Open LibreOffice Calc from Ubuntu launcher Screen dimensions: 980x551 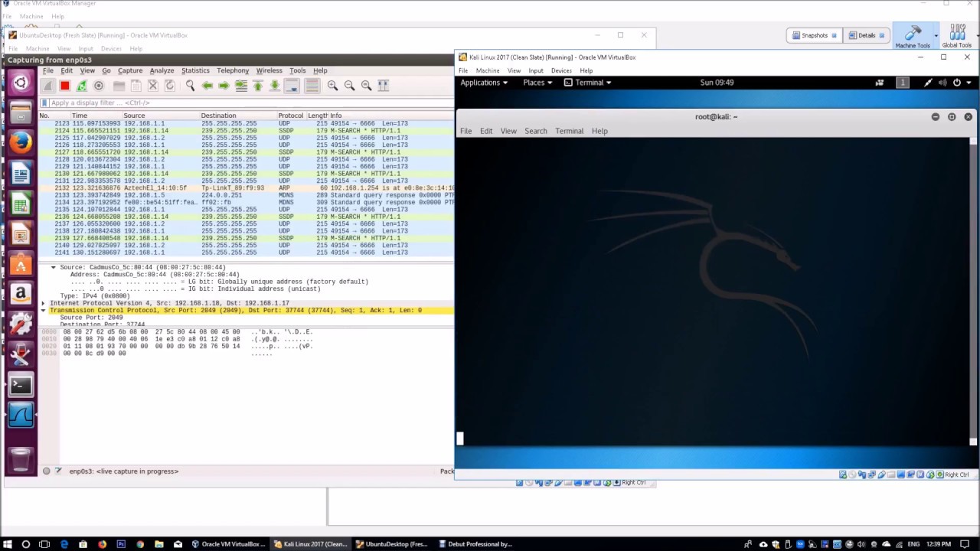click(21, 204)
